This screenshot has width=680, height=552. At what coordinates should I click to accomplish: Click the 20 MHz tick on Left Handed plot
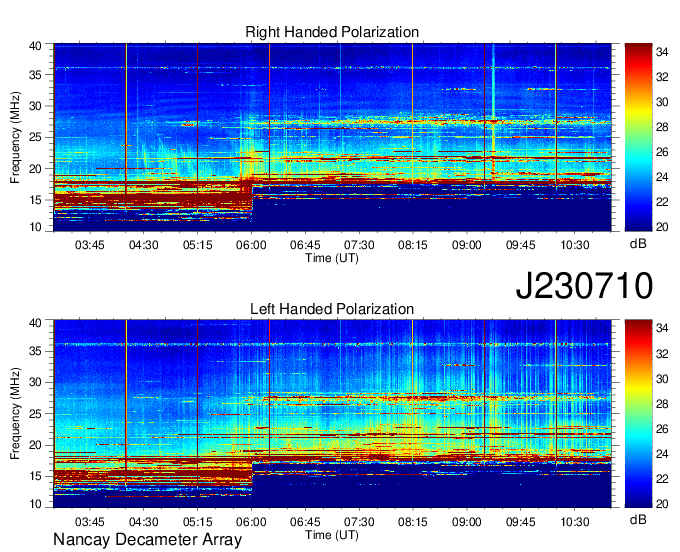pos(36,445)
